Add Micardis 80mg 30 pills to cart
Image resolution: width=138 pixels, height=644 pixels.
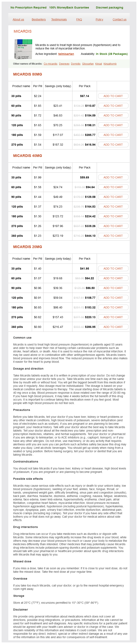tap(113, 96)
